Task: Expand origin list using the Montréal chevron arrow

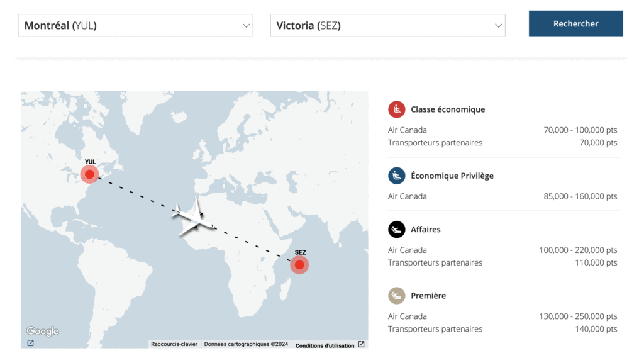Action: [x=246, y=26]
